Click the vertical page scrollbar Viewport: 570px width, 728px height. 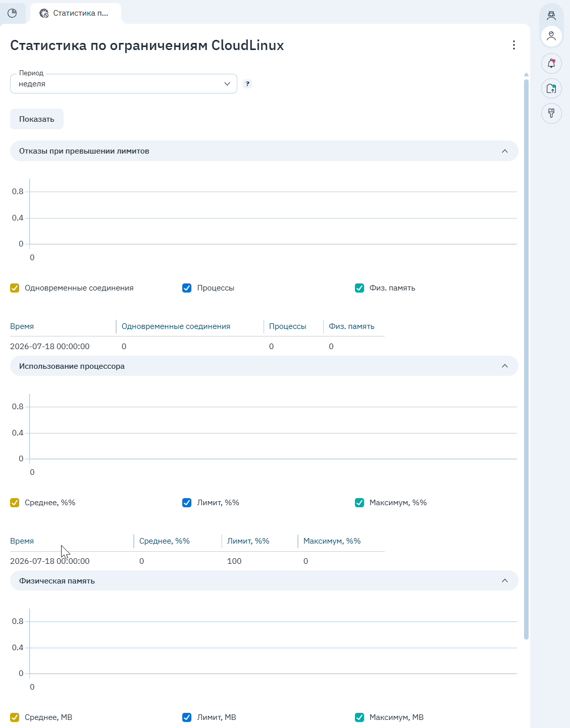click(x=526, y=359)
